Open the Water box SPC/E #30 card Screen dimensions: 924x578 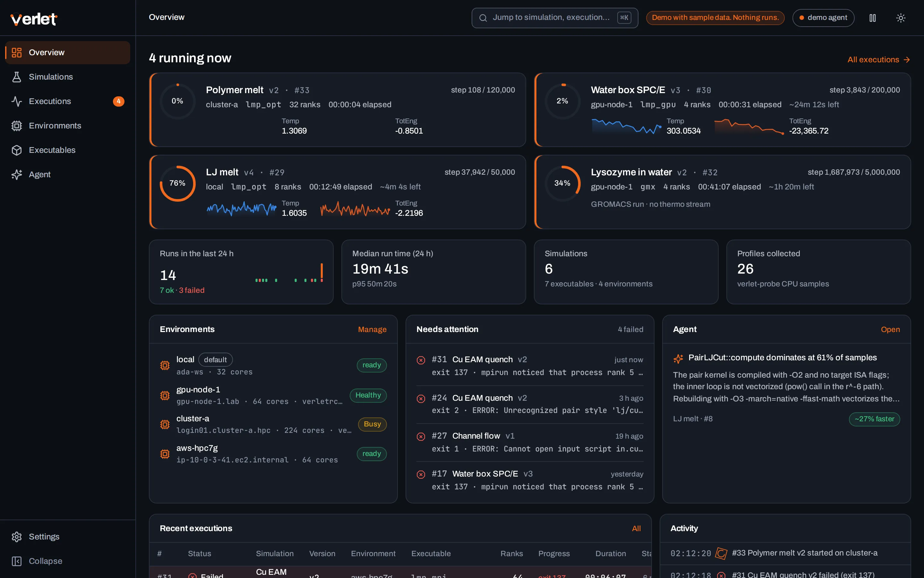(x=723, y=110)
